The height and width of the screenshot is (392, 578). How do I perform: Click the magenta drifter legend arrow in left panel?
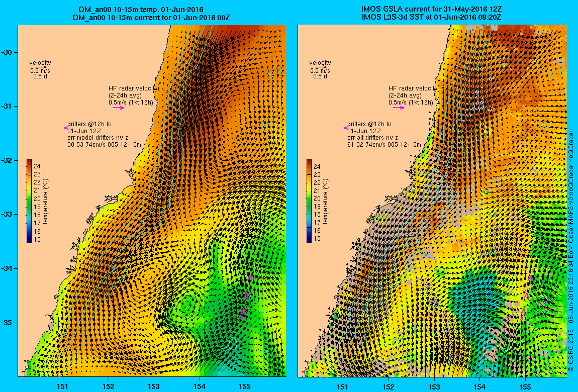click(66, 128)
